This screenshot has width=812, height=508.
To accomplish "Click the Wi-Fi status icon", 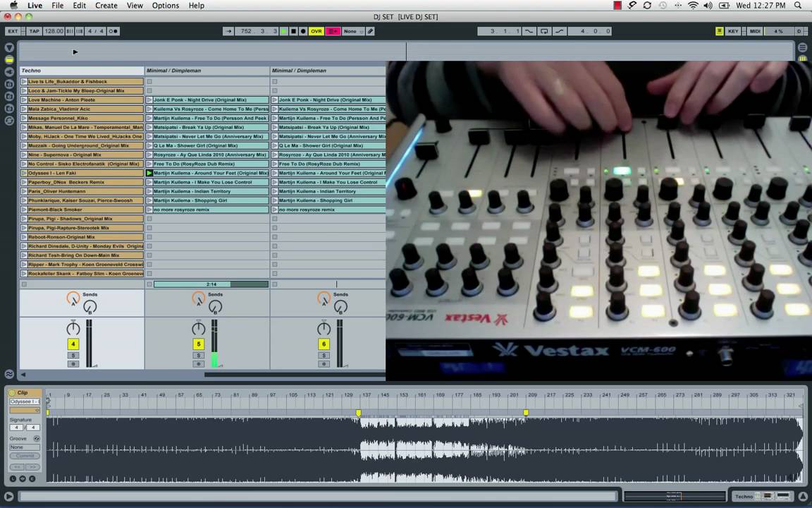I will coord(693,5).
